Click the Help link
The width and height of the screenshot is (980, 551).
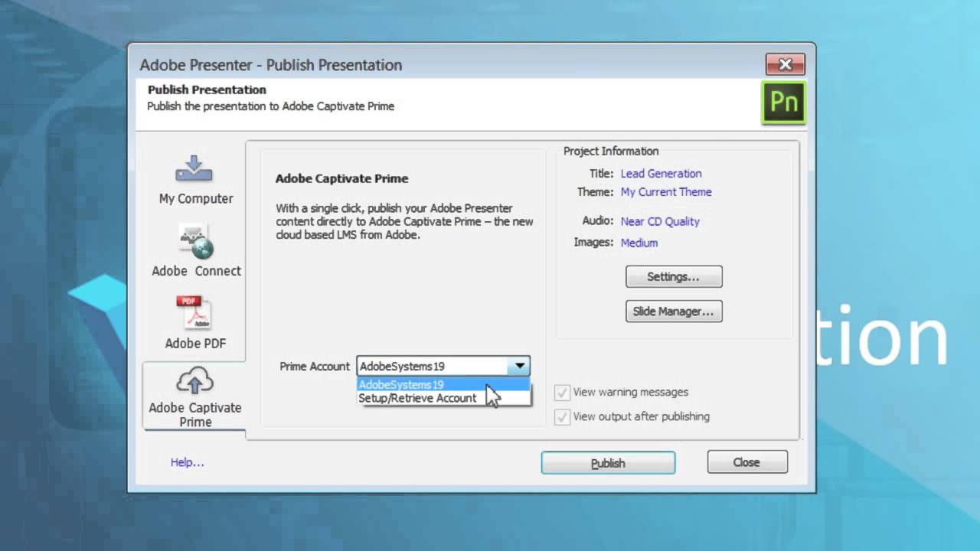coord(187,462)
